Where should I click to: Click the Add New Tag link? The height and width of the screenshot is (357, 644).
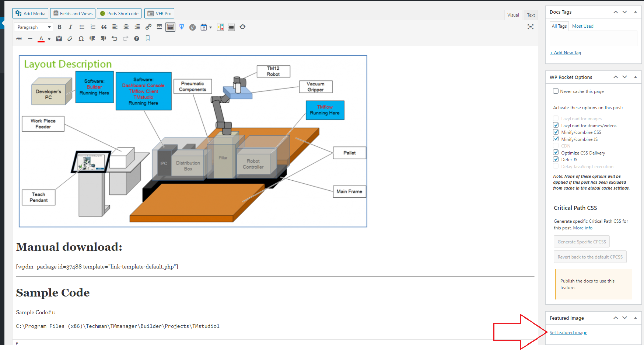(x=566, y=53)
